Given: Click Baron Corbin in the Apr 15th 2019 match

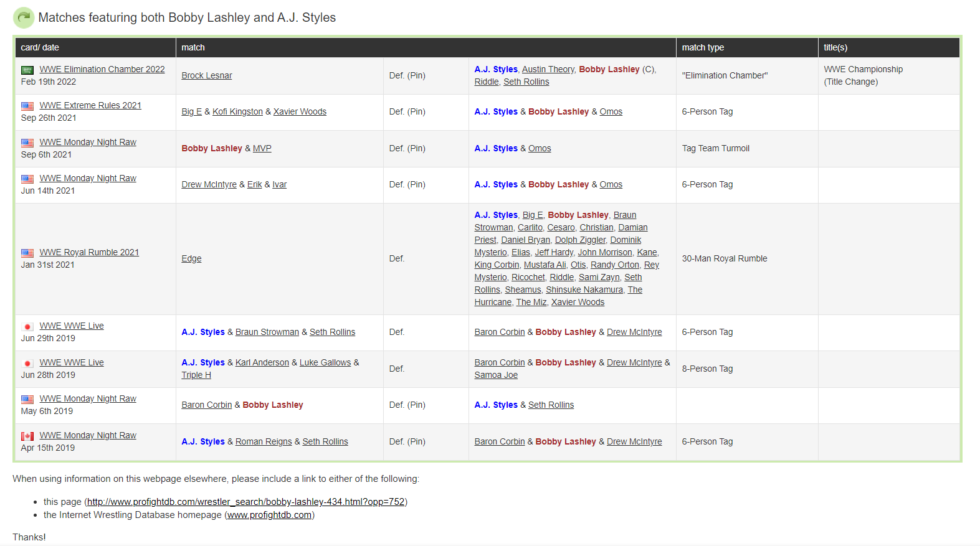Looking at the screenshot, I should coord(500,441).
